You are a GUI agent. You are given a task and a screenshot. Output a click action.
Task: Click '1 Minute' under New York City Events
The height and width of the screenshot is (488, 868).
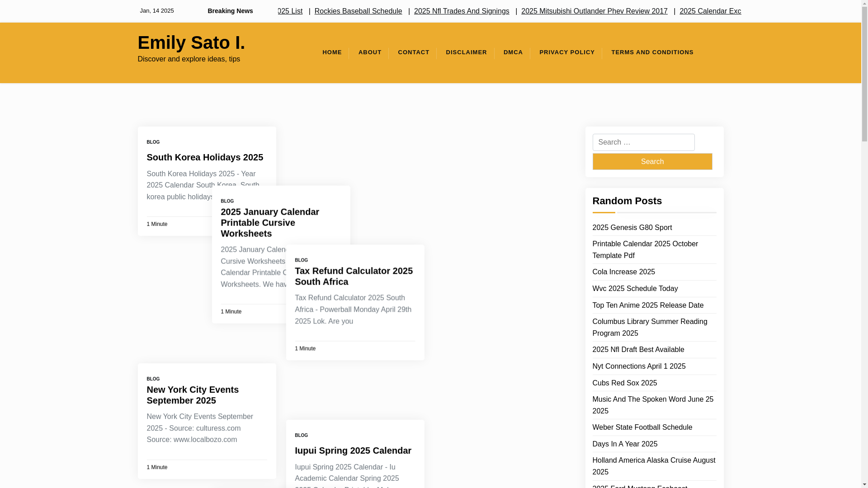pyautogui.click(x=157, y=468)
